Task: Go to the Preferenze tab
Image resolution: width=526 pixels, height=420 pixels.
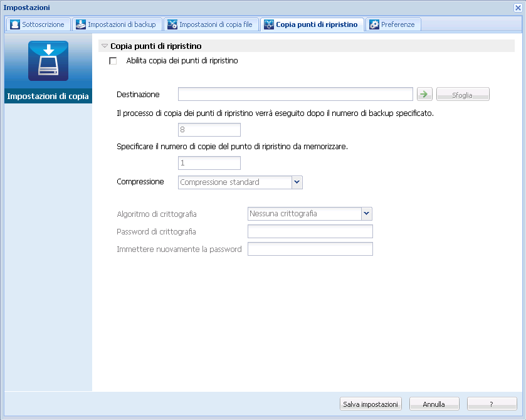Action: coord(392,24)
